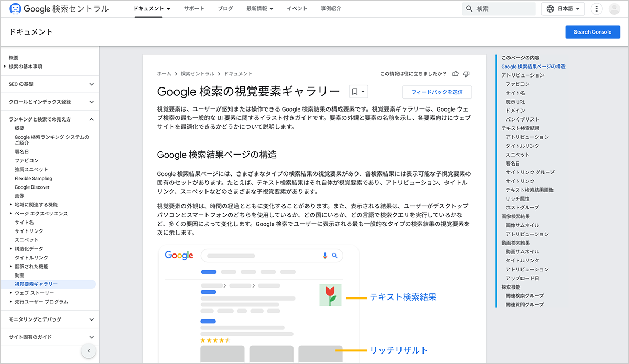
Task: Open the 事例紹介 nav item
Action: [331, 9]
